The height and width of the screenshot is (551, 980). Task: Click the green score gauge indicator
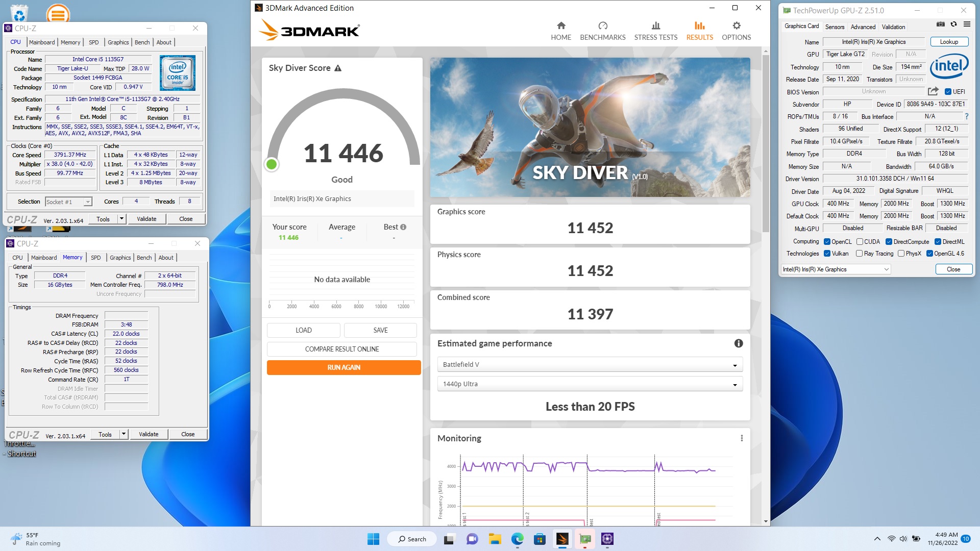click(272, 164)
